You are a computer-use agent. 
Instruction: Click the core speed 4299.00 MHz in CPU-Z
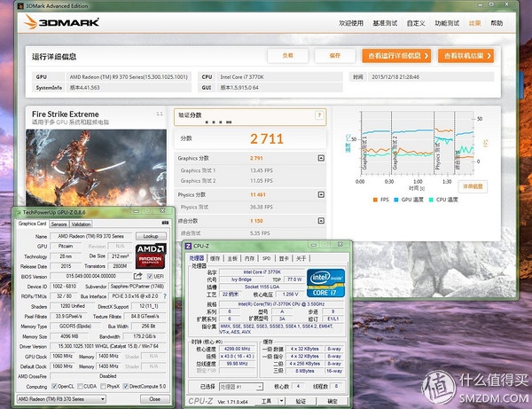pos(237,349)
